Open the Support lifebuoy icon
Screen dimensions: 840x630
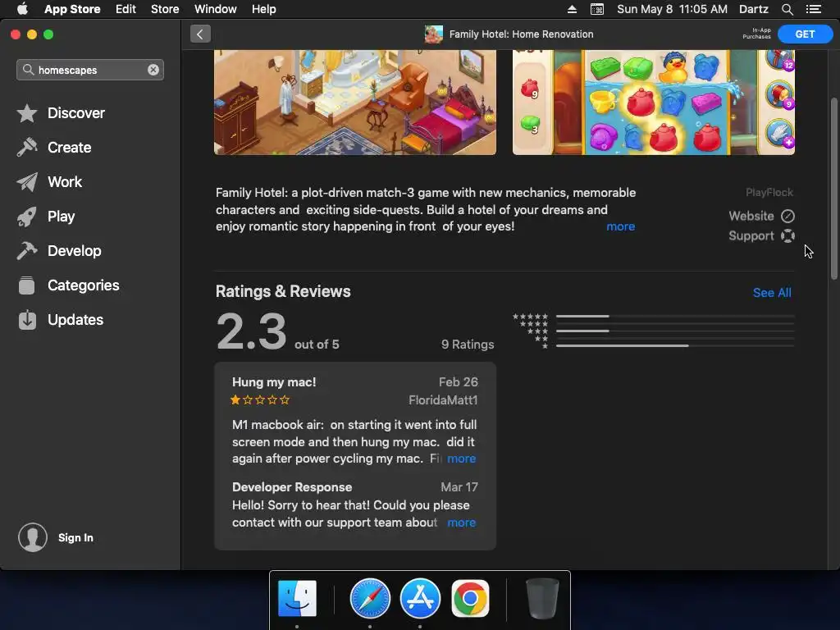tap(787, 235)
